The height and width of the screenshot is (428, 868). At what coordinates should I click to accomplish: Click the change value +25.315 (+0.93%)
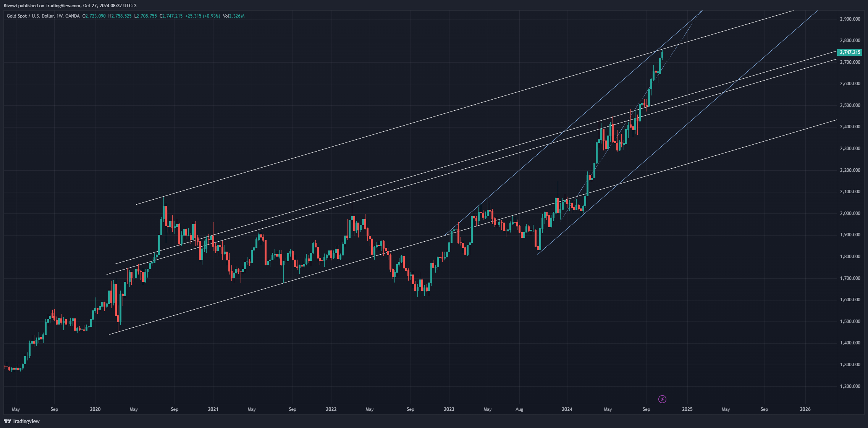203,16
